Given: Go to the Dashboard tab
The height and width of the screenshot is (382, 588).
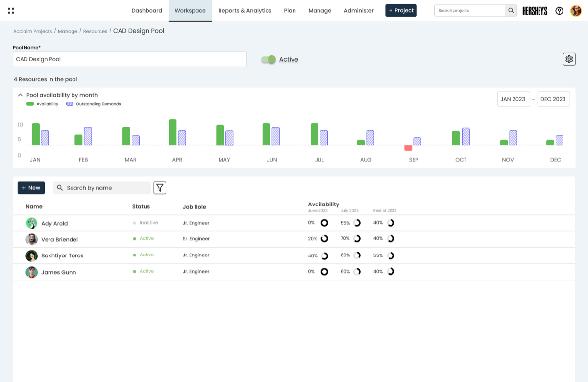Looking at the screenshot, I should 147,11.
